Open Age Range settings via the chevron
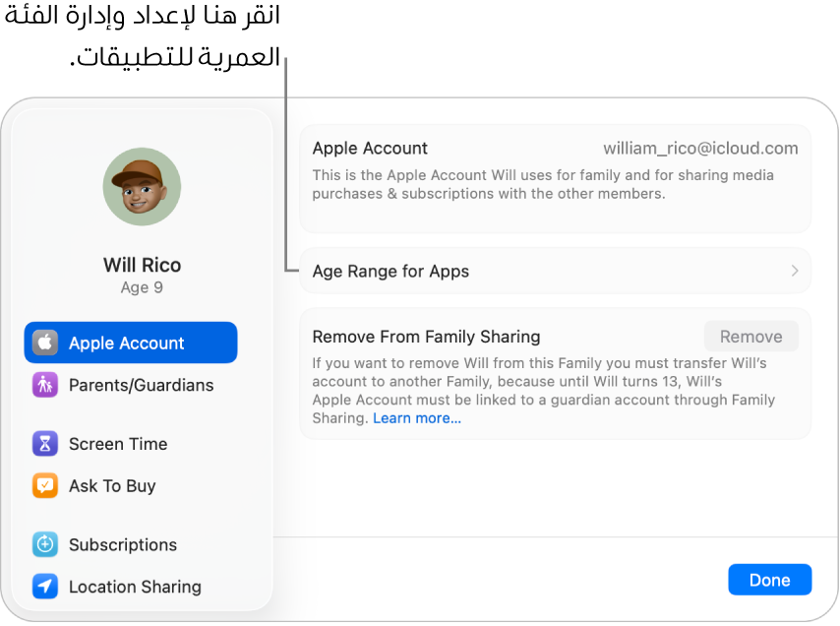The height and width of the screenshot is (626, 840). click(x=795, y=271)
